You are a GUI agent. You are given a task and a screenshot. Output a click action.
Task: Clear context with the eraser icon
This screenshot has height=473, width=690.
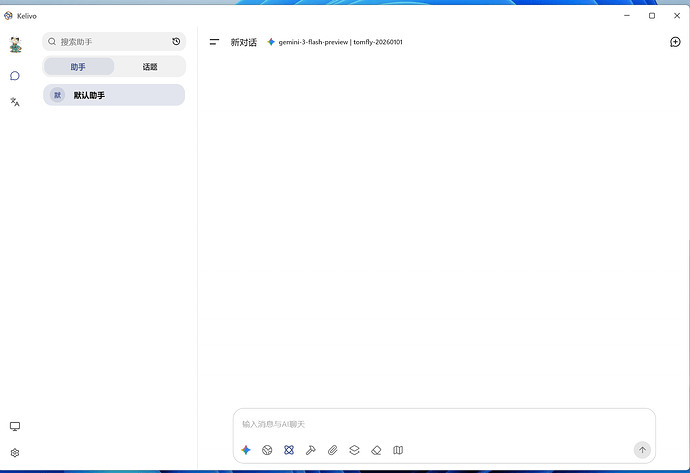[376, 450]
